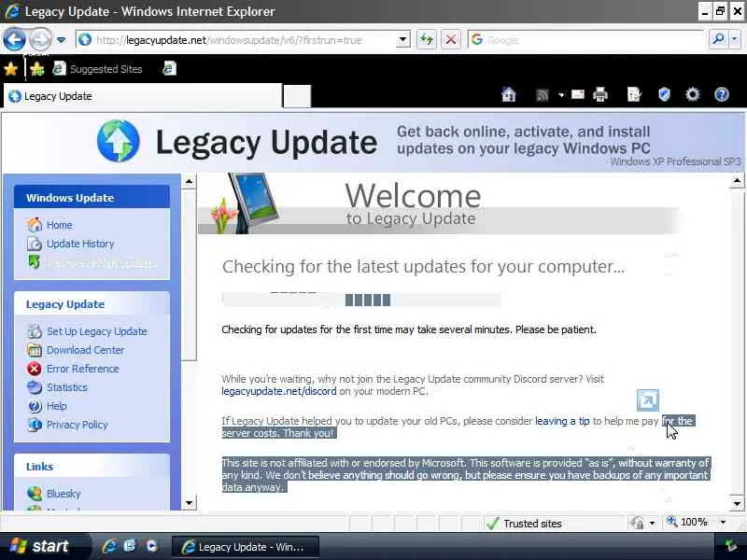The width and height of the screenshot is (747, 560).
Task: Click the leaving a tip link
Action: [562, 421]
